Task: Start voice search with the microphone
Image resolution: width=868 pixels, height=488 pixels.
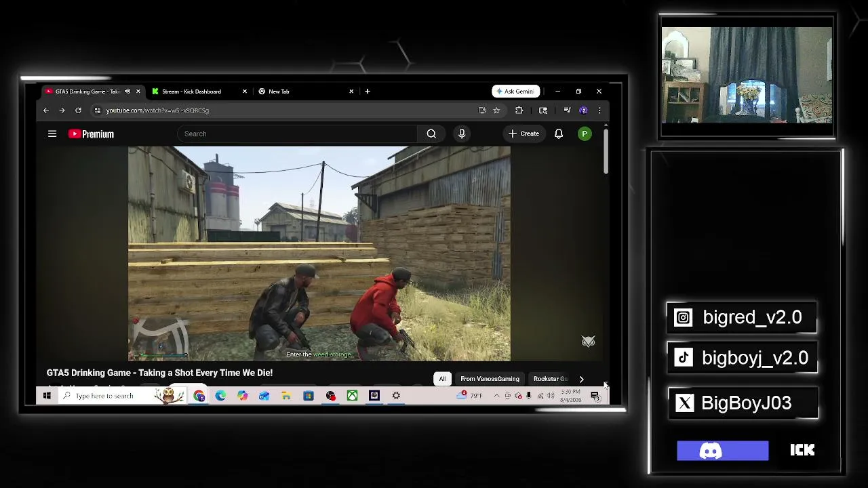Action: pos(462,134)
